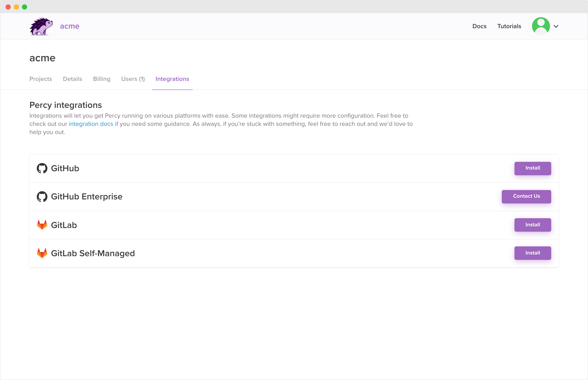Install the GitLab Self-Managed integration
588x380 pixels.
(532, 253)
